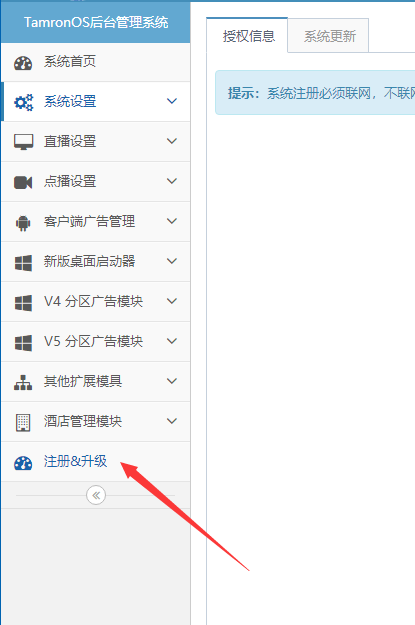Viewport: 415px width, 625px height.
Task: Click the video camera icon for 点播设置
Action: coord(23,182)
